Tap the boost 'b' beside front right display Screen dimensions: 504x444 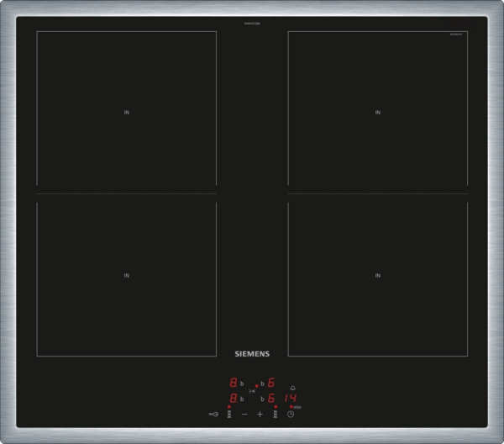tap(262, 399)
